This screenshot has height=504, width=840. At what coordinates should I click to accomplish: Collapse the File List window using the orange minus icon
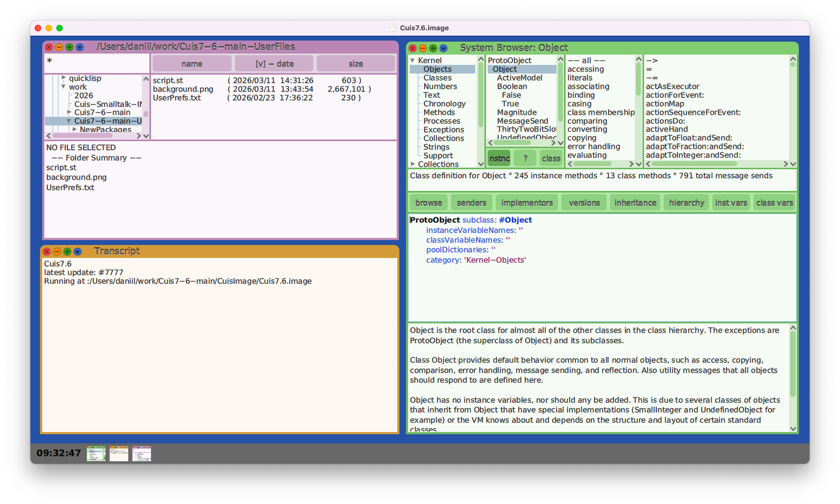point(58,47)
